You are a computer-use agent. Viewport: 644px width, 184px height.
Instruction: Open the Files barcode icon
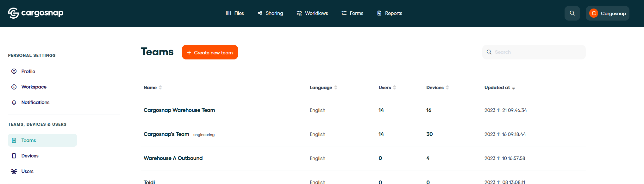pyautogui.click(x=228, y=13)
